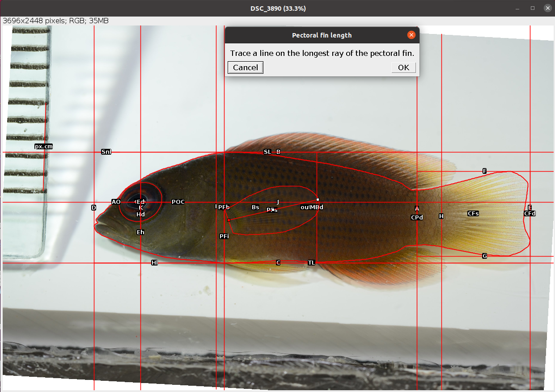Click the Snl snout length label
This screenshot has width=555, height=392.
coord(106,152)
